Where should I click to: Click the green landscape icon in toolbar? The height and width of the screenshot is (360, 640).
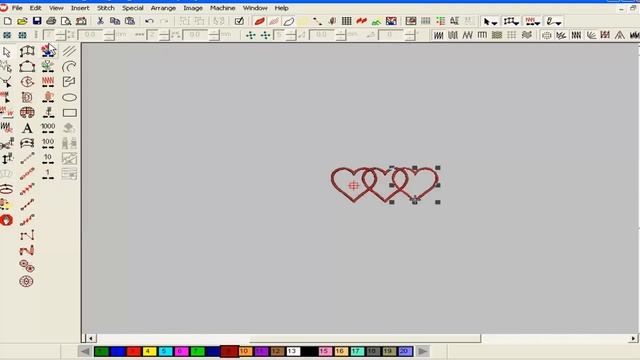376,21
